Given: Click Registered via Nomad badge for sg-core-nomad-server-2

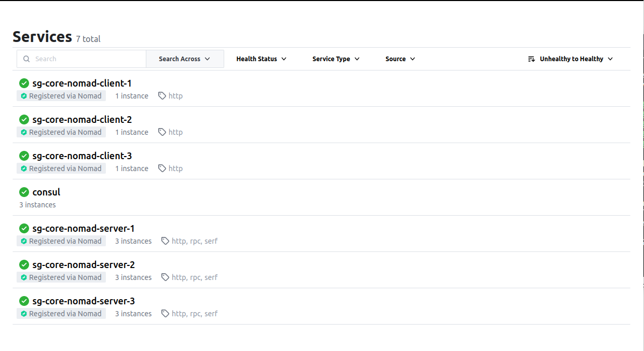Looking at the screenshot, I should point(61,277).
